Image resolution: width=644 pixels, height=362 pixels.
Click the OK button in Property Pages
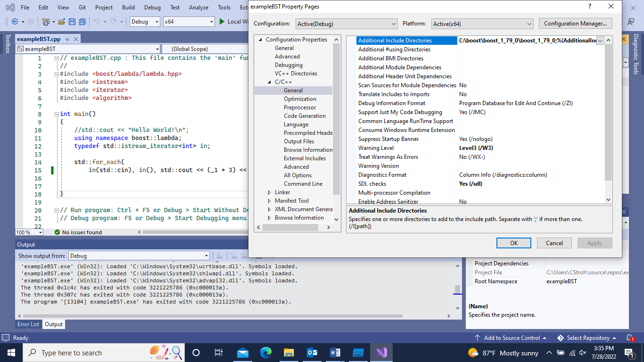pos(514,243)
